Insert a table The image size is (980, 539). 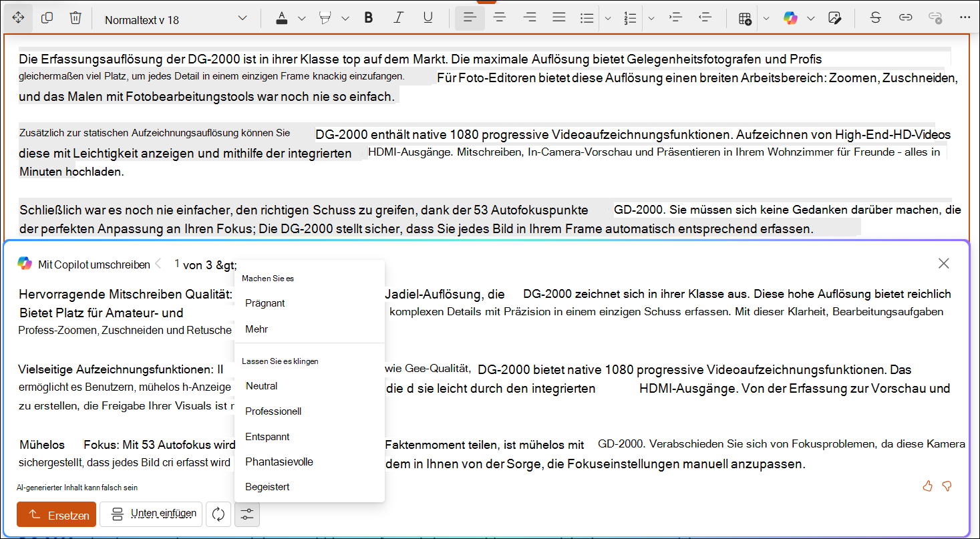(x=746, y=18)
